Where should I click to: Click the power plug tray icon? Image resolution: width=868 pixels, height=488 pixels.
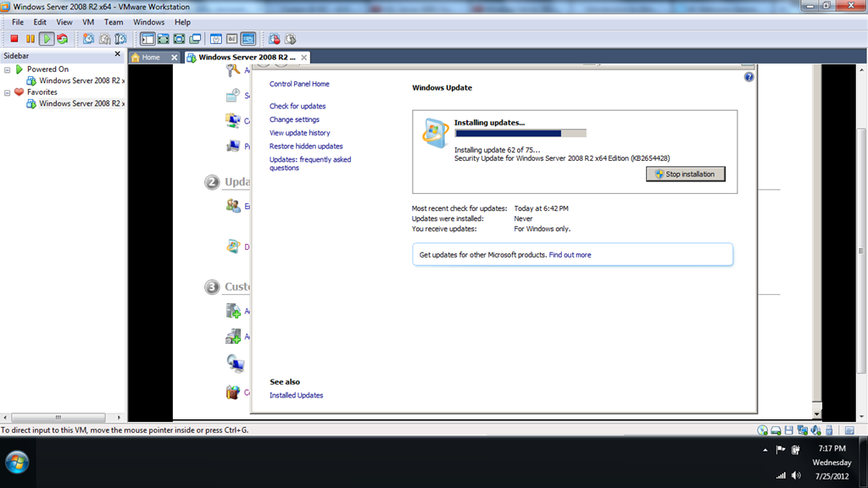click(x=795, y=451)
